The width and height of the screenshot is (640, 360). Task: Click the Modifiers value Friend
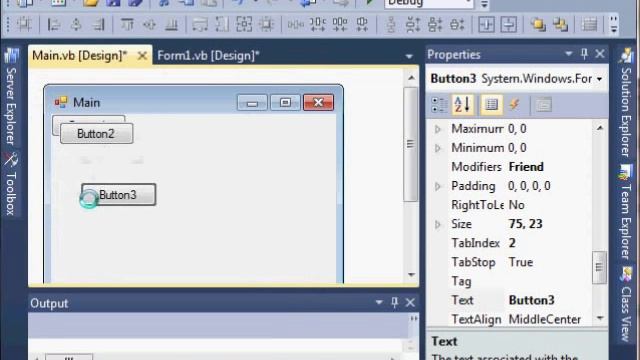(526, 167)
